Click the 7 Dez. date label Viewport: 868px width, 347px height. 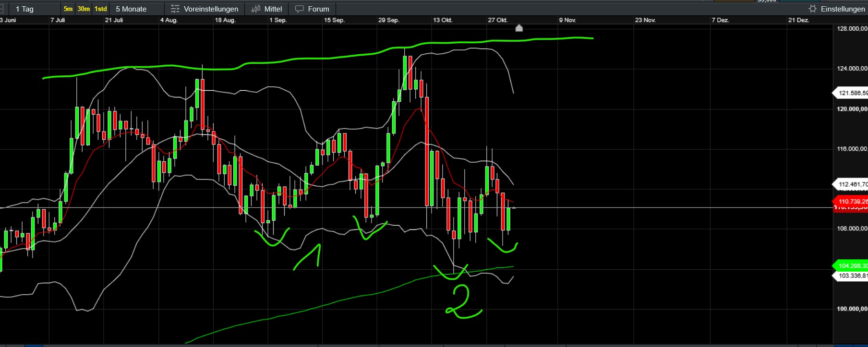pos(720,20)
